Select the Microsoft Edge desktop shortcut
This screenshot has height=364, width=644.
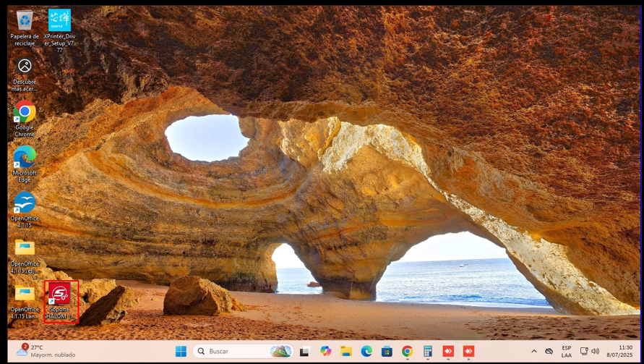(25, 157)
